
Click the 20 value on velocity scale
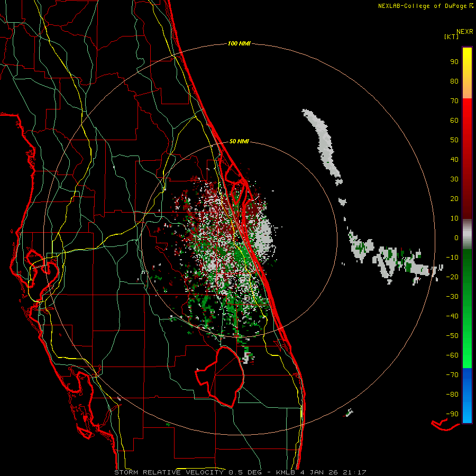pyautogui.click(x=454, y=199)
